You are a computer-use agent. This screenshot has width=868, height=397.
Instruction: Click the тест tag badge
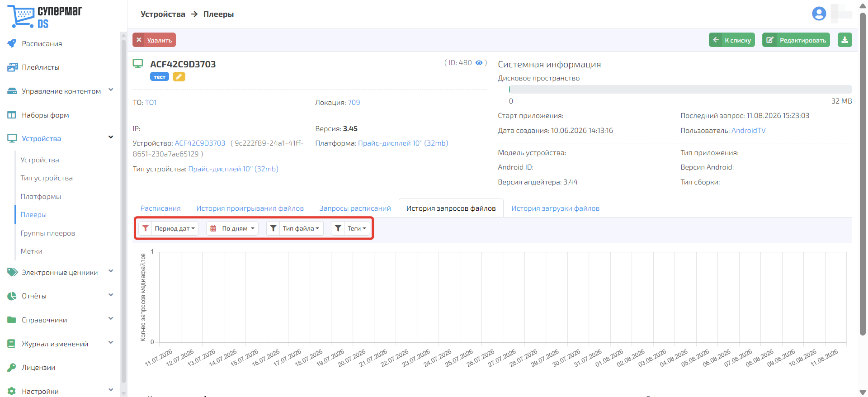[x=160, y=77]
